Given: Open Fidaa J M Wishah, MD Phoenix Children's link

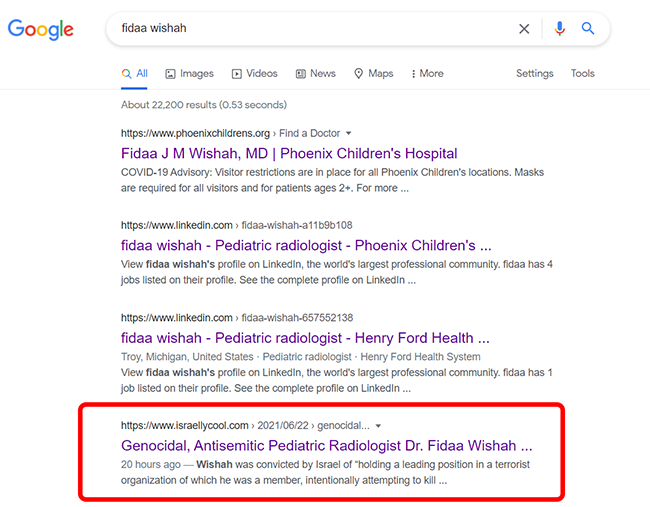Looking at the screenshot, I should coord(289,153).
